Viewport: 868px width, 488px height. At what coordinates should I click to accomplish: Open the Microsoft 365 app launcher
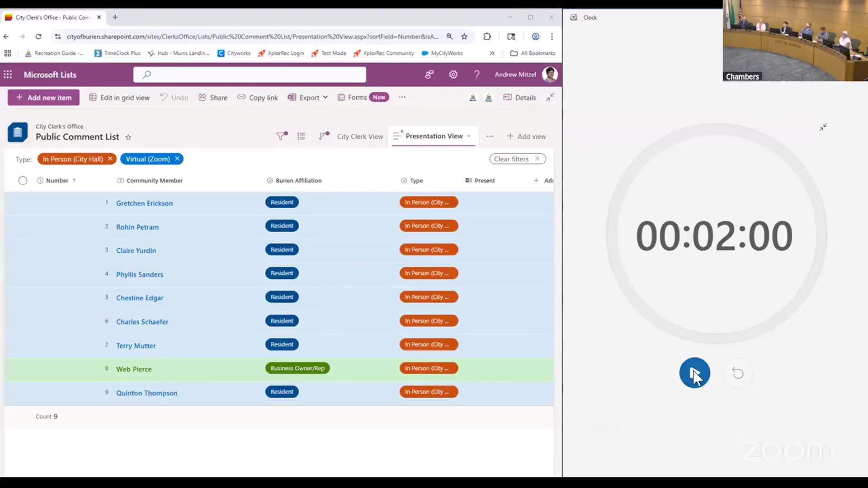click(8, 75)
